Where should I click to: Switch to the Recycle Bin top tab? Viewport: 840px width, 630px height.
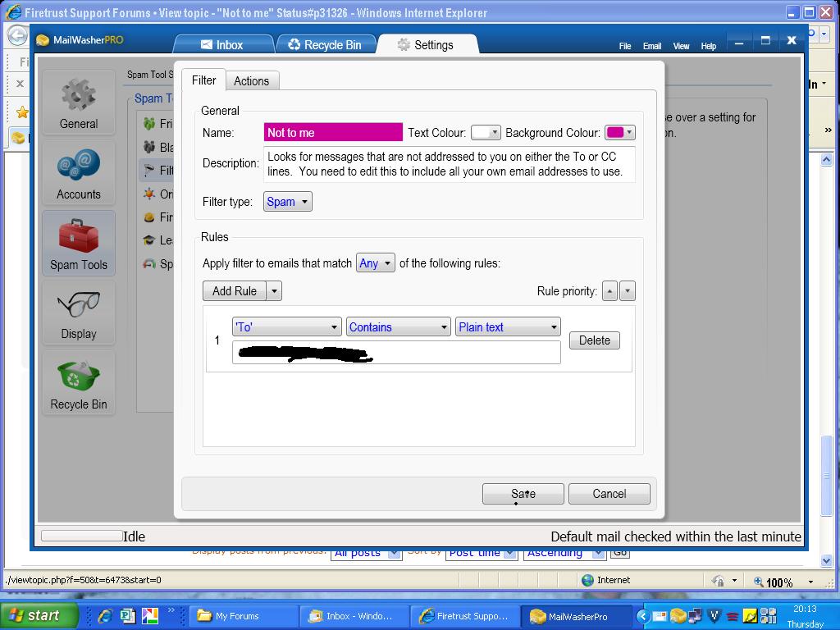326,45
